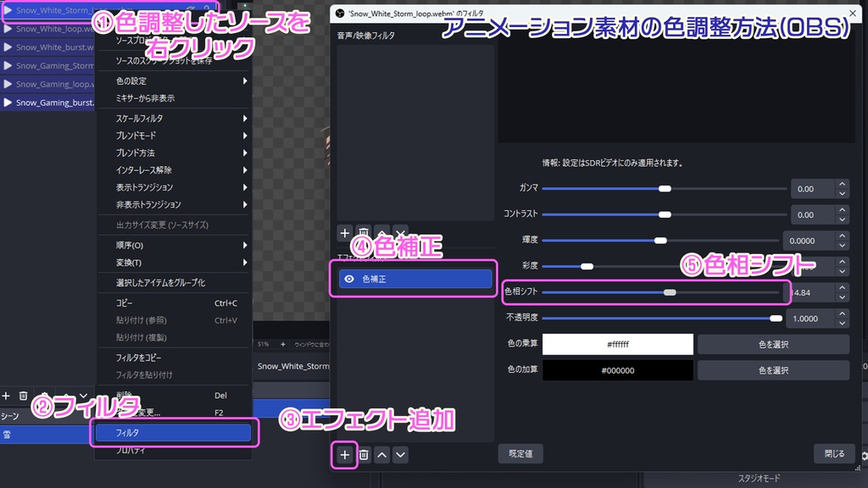868x488 pixels.
Task: Expand the 色の設定 submenu
Action: (x=174, y=80)
